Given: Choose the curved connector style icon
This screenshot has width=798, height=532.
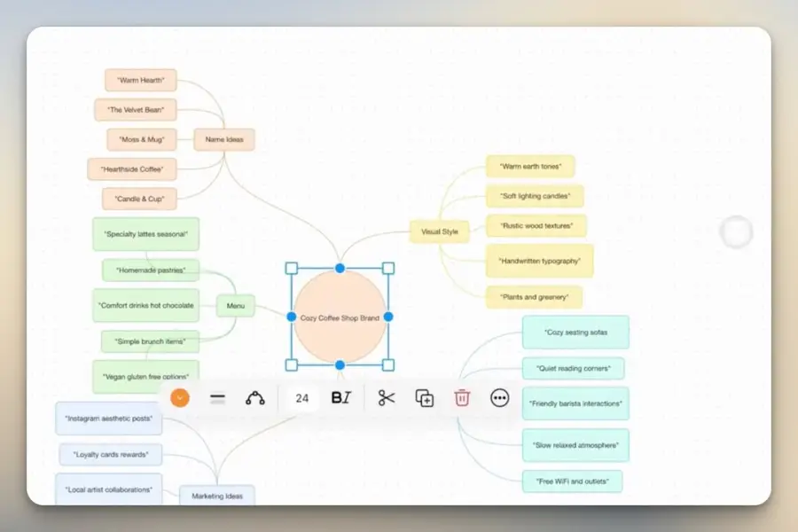Looking at the screenshot, I should pyautogui.click(x=255, y=398).
